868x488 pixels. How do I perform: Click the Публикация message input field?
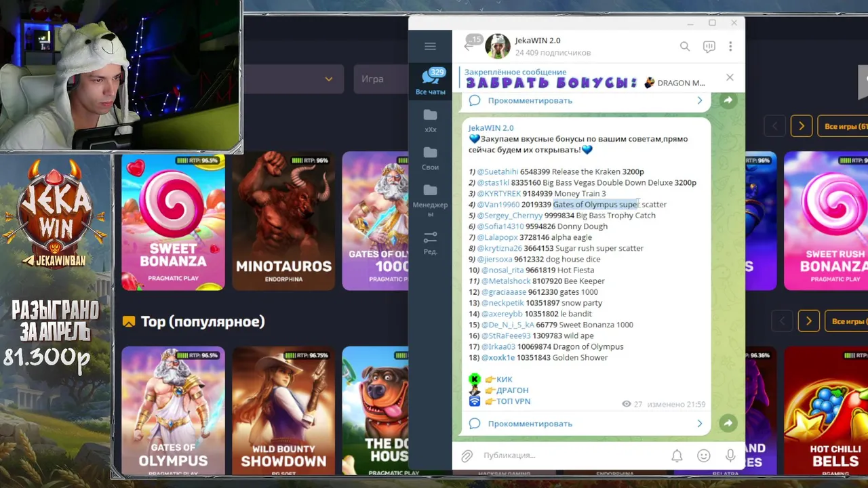[x=570, y=455]
